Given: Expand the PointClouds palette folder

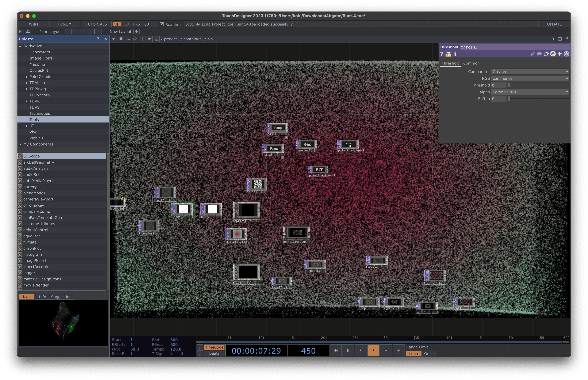Looking at the screenshot, I should (x=26, y=77).
